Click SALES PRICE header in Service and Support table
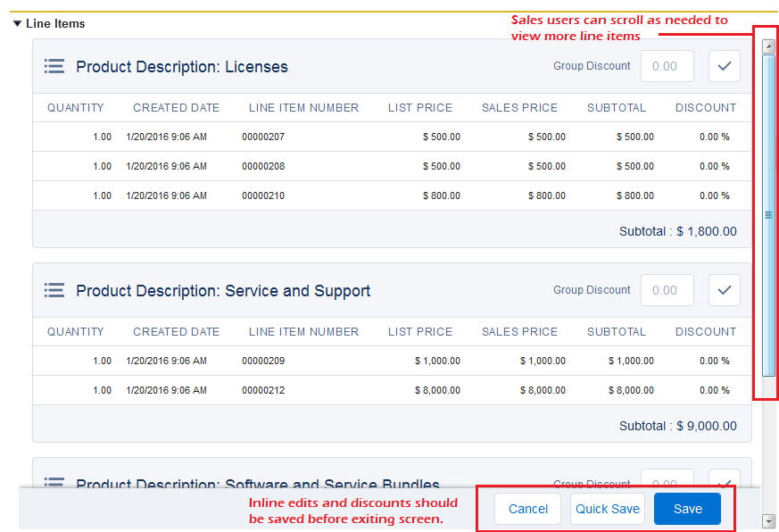The width and height of the screenshot is (779, 532). (x=519, y=332)
